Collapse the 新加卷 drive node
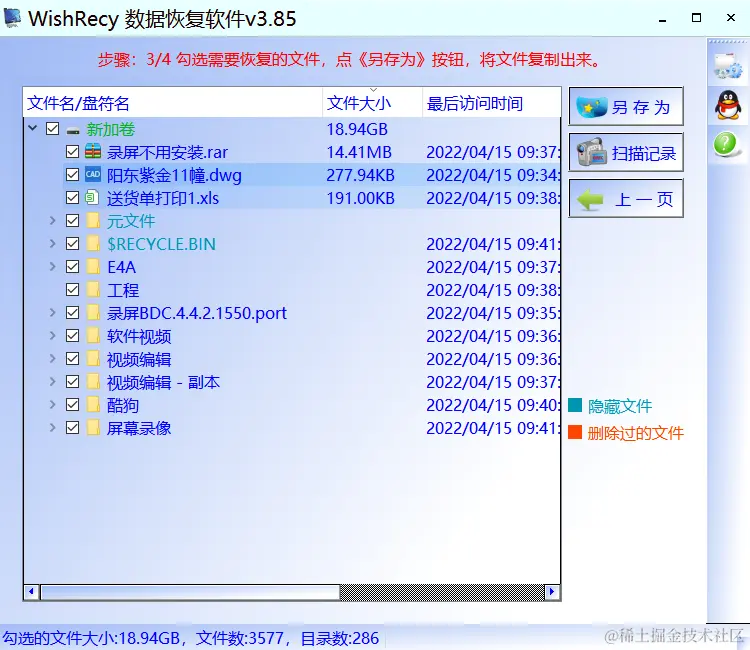 (x=33, y=128)
